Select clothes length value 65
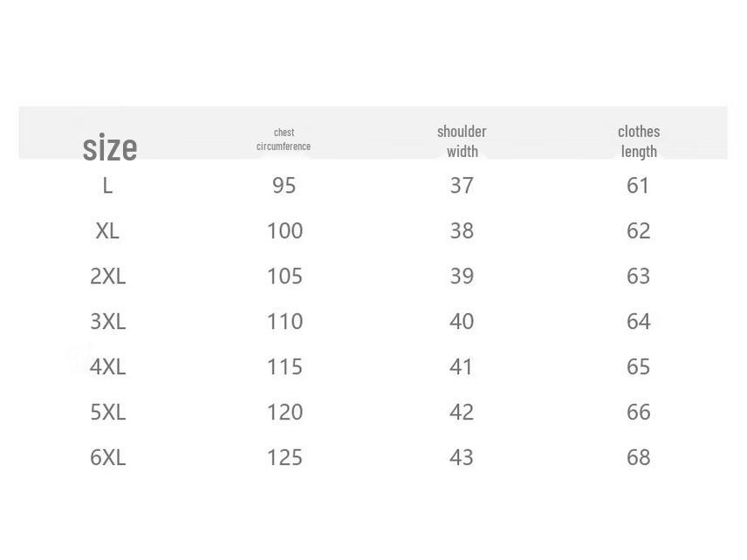747x560 pixels. click(x=639, y=366)
